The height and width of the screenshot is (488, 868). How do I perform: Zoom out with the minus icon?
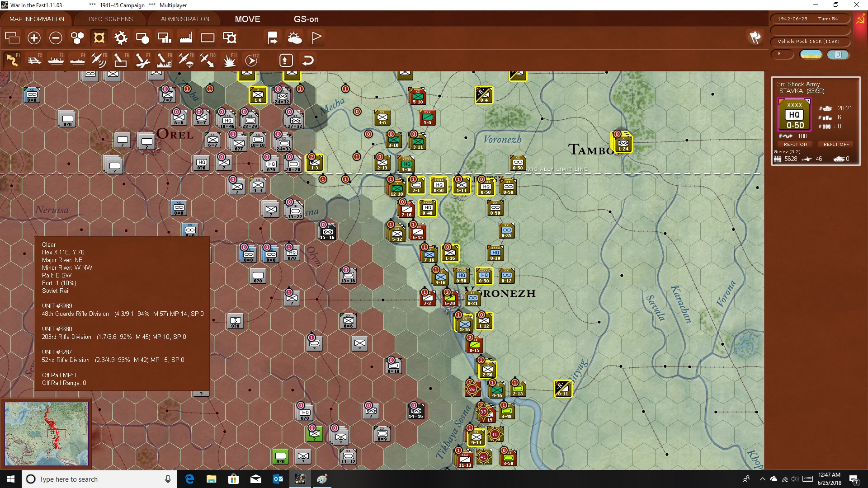pyautogui.click(x=56, y=38)
